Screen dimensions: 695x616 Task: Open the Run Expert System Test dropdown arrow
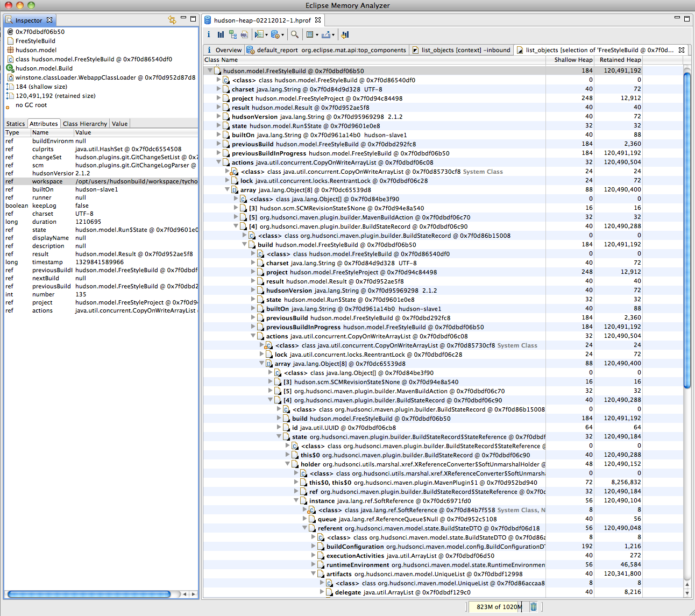coord(266,35)
